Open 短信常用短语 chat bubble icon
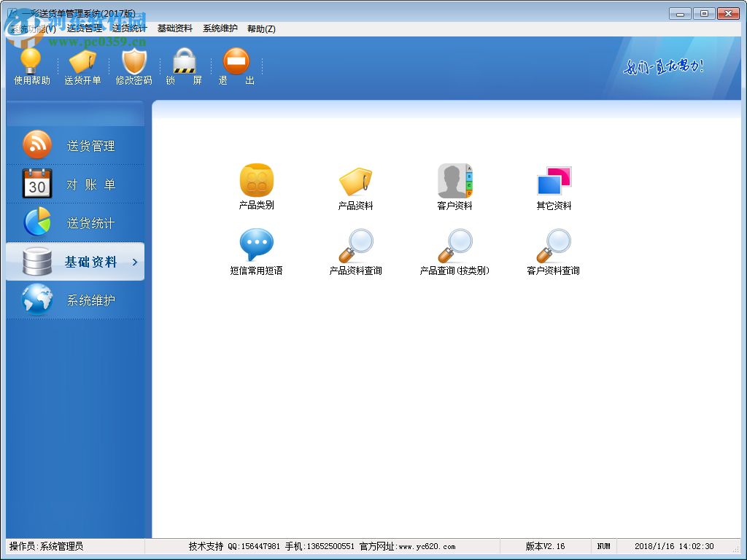747x560 pixels. coord(256,246)
